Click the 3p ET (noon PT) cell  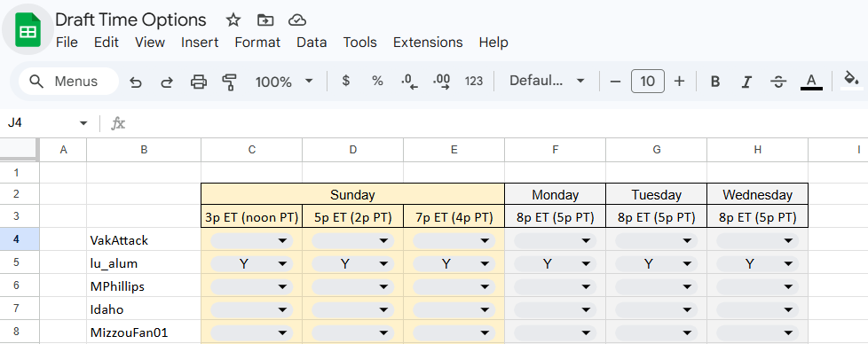252,217
